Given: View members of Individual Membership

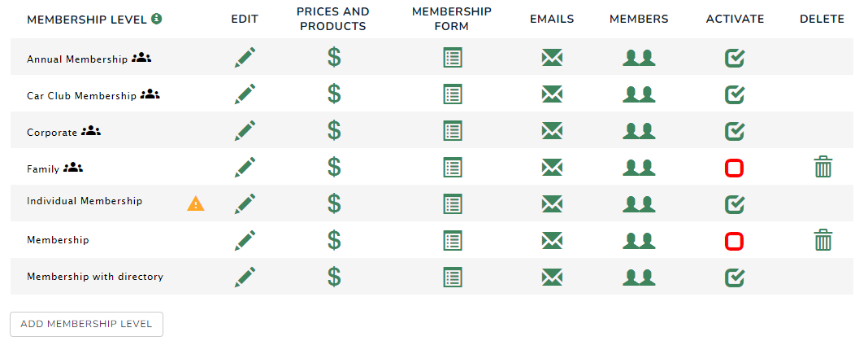Looking at the screenshot, I should (639, 204).
